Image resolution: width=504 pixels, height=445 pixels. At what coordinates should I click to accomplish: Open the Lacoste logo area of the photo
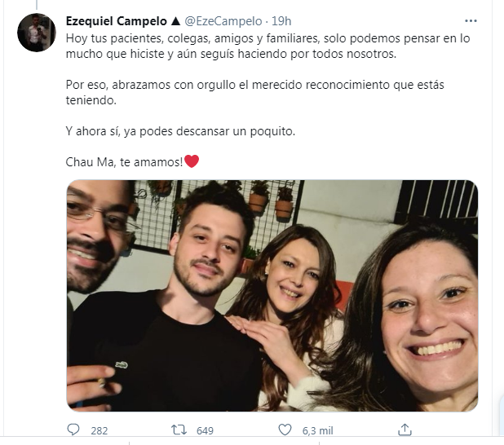(x=122, y=364)
